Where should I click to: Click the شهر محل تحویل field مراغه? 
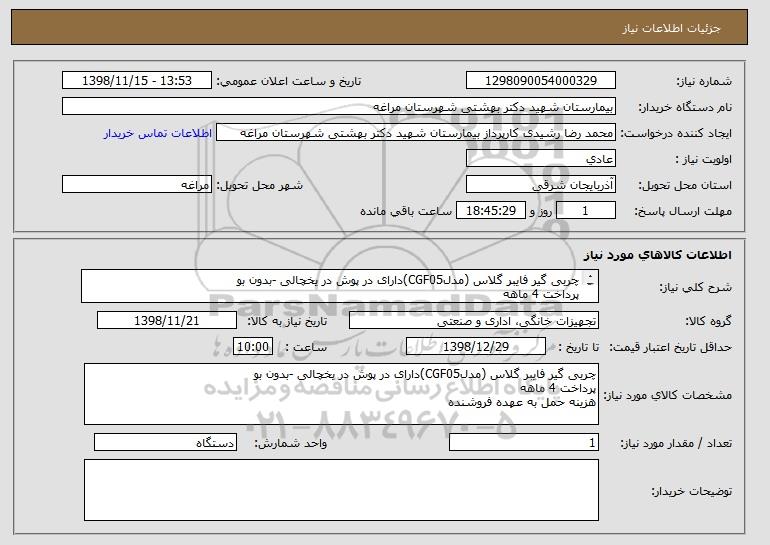[137, 185]
